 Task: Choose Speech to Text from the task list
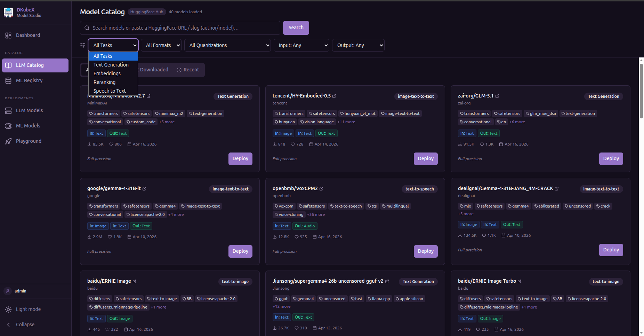coord(113,91)
